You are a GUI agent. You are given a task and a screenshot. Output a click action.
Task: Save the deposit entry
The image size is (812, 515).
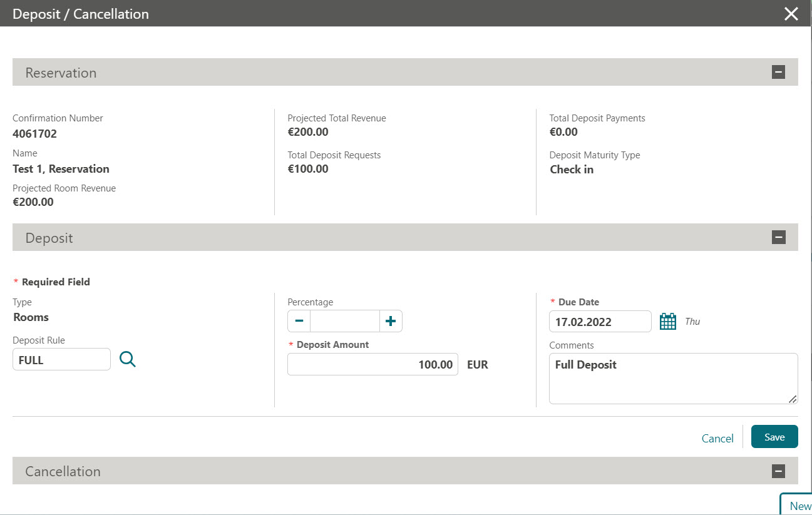774,436
